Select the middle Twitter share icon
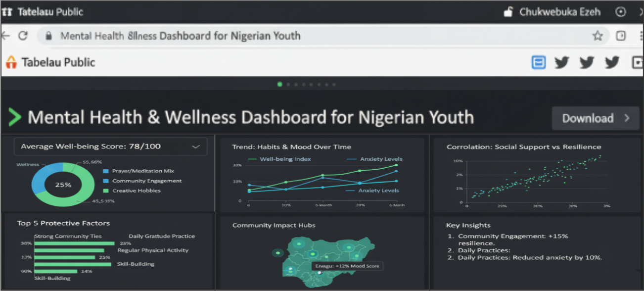This screenshot has width=644, height=291. coord(587,62)
